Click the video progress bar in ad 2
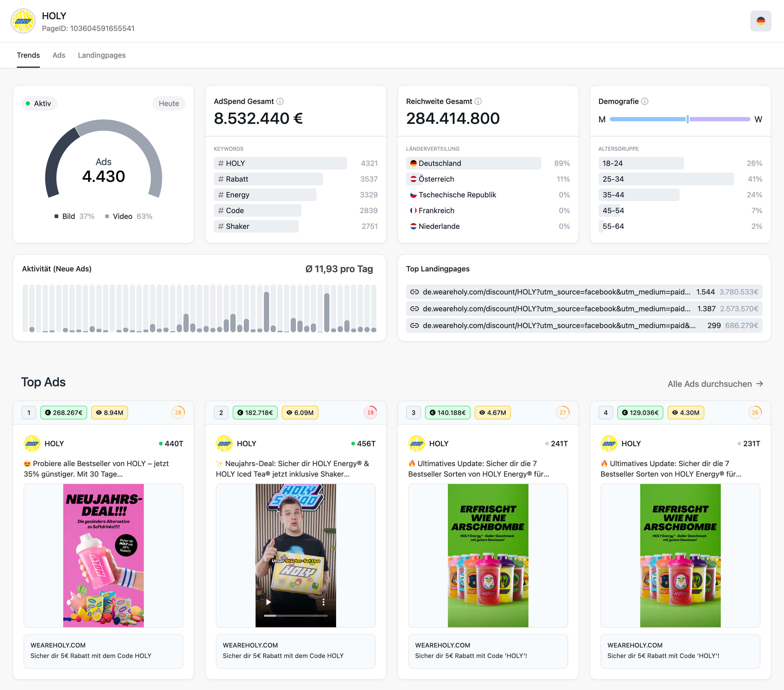Viewport: 784px width, 690px height. point(296,615)
